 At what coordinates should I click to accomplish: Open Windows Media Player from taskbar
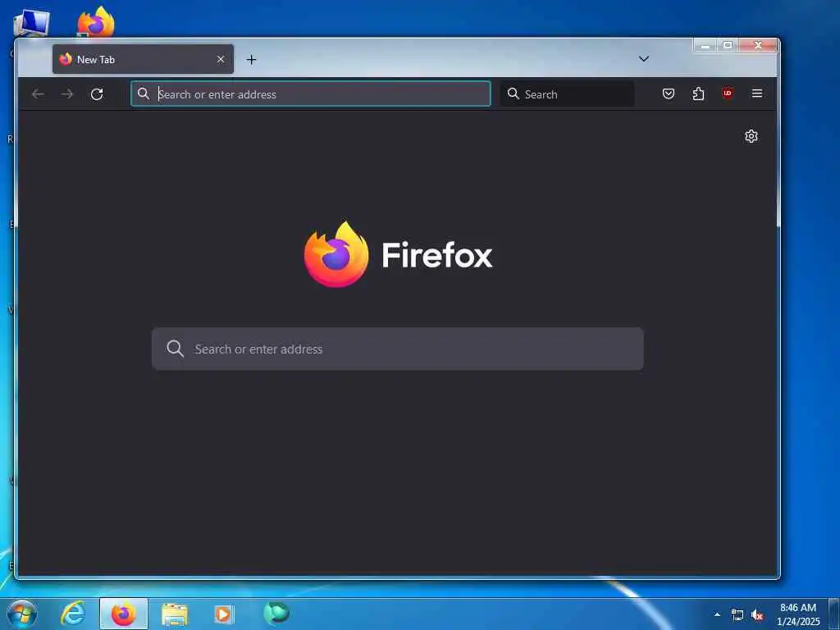pos(223,614)
